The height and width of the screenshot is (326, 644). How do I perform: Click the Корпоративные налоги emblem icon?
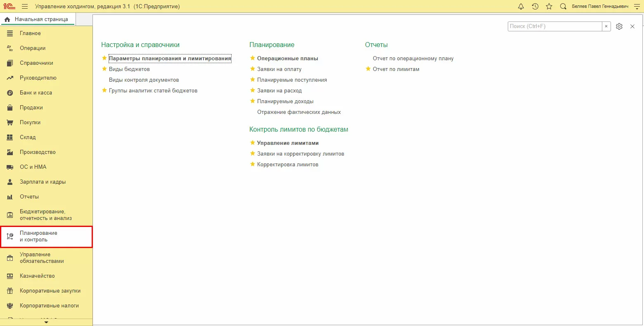(10, 306)
